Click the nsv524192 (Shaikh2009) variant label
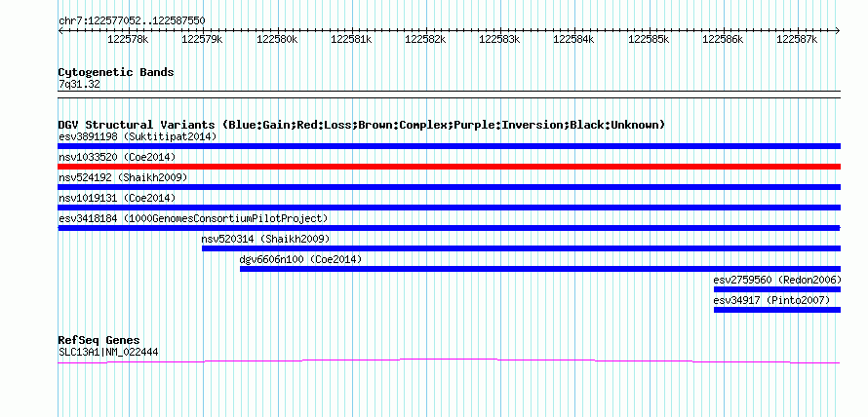This screenshot has width=868, height=417. pyautogui.click(x=123, y=177)
